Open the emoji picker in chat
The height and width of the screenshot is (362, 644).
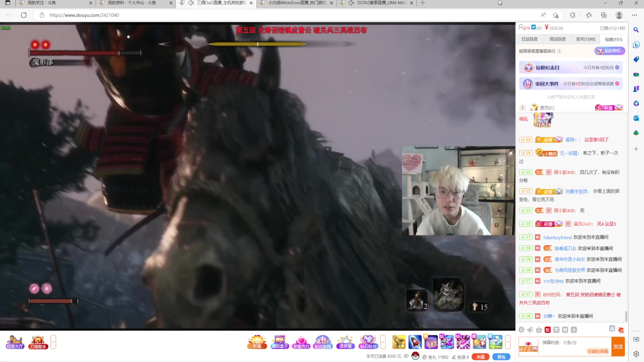(x=521, y=330)
